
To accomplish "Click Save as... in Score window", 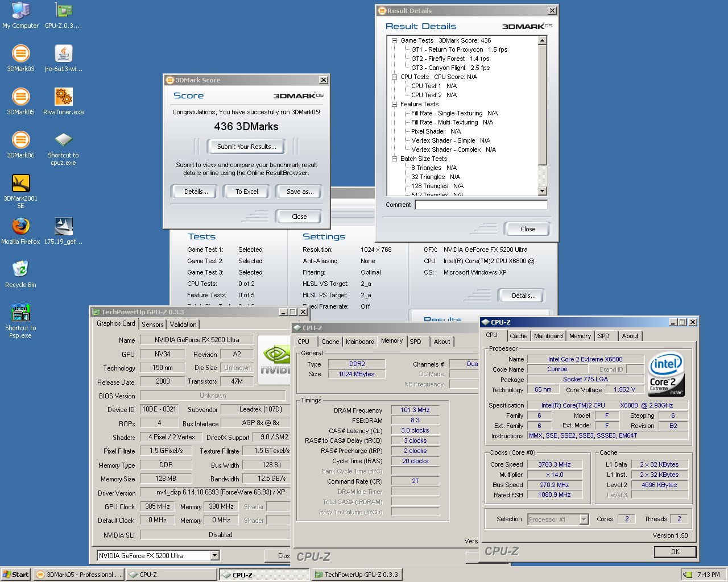I will point(300,192).
